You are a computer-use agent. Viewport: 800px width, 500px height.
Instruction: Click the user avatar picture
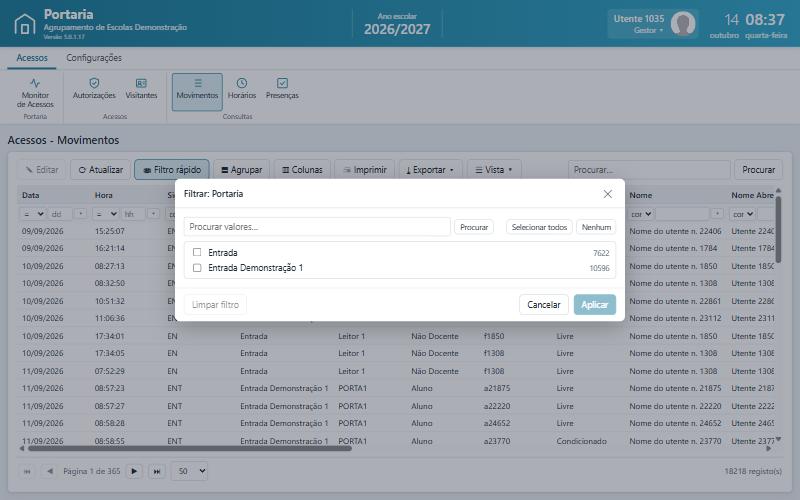683,23
